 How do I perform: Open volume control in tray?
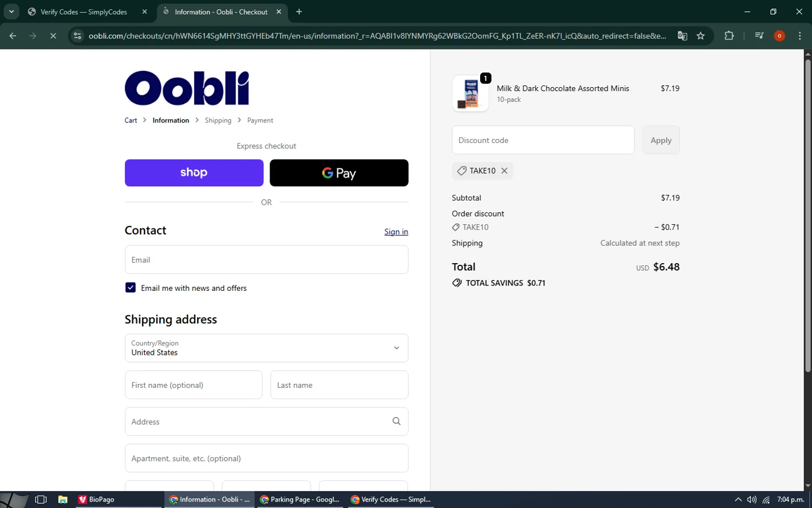tap(751, 499)
